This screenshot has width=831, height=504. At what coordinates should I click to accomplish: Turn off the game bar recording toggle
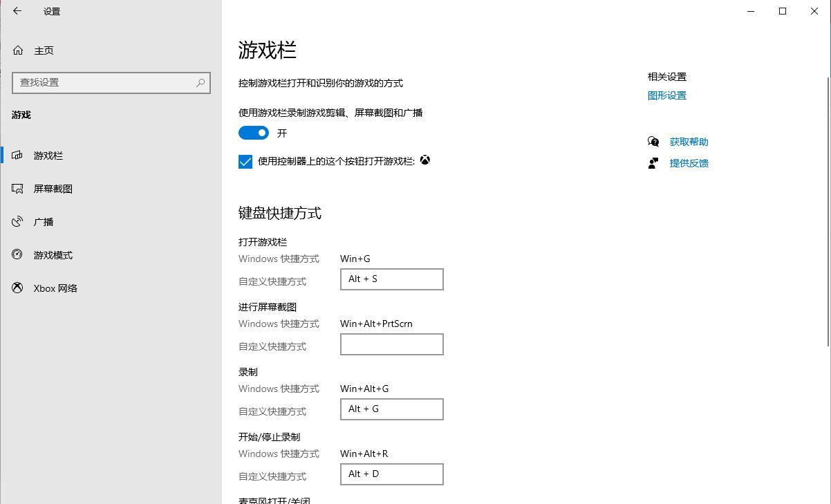coord(254,133)
